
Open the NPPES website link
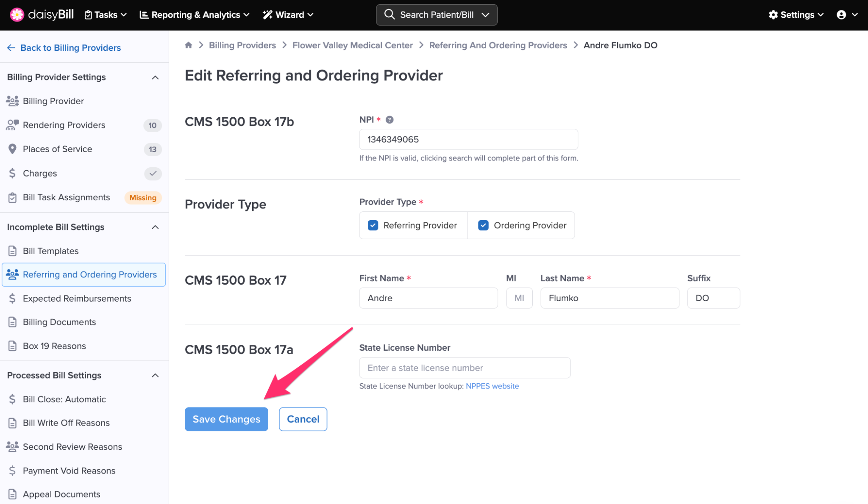point(492,386)
